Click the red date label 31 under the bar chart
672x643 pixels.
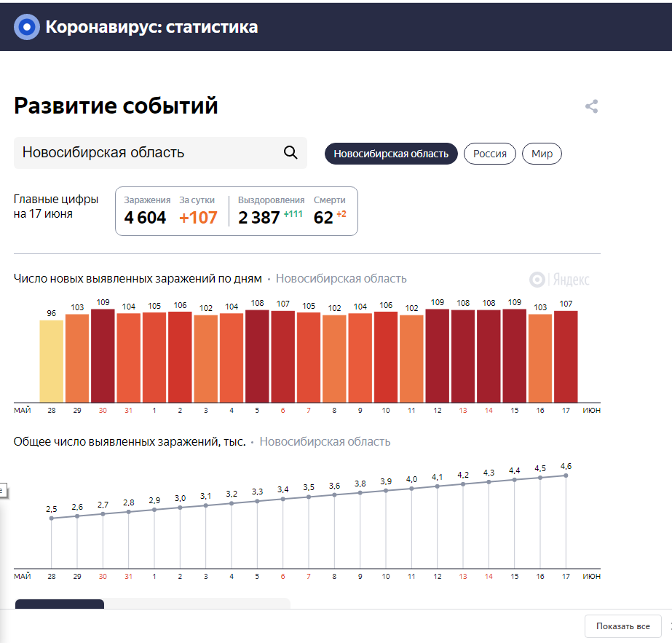pyautogui.click(x=127, y=410)
